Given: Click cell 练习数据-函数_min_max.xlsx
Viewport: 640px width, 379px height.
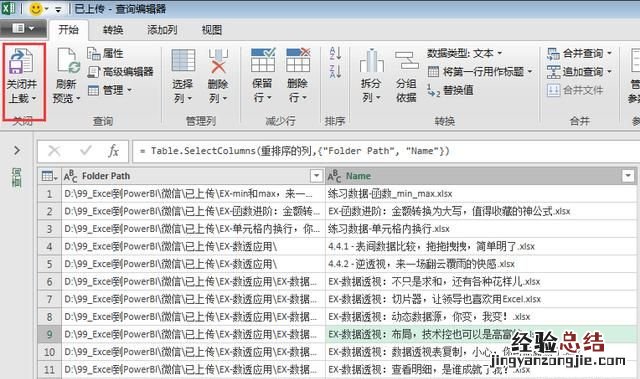Looking at the screenshot, I should (x=481, y=193).
